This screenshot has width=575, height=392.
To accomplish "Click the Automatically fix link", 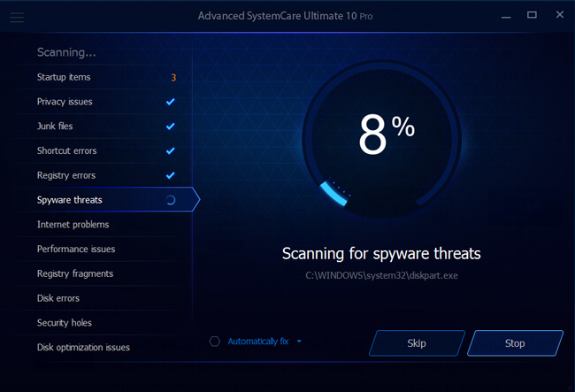I will pyautogui.click(x=258, y=342).
